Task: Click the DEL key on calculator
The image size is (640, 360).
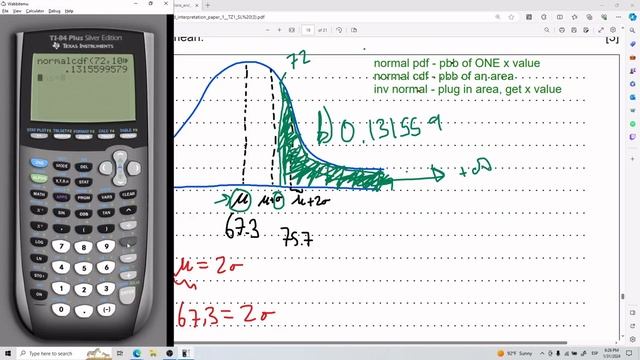Action: click(84, 167)
